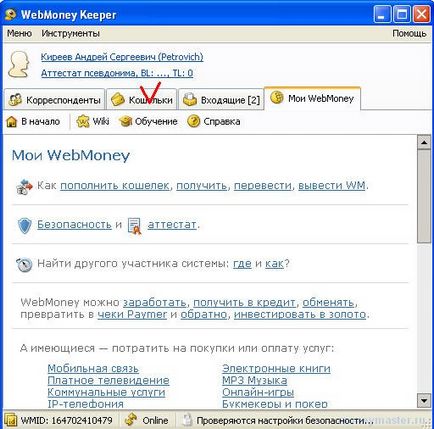Open the чеки Paymer link

click(132, 314)
